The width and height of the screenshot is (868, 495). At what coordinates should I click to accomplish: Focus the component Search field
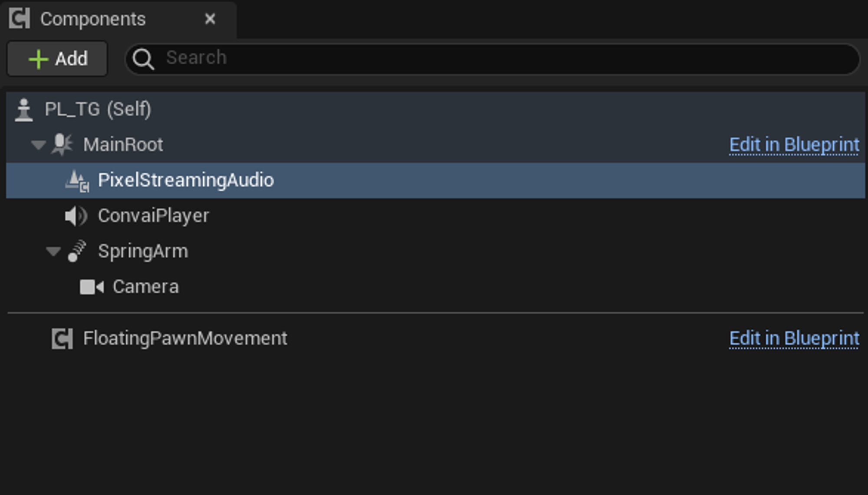coord(493,59)
